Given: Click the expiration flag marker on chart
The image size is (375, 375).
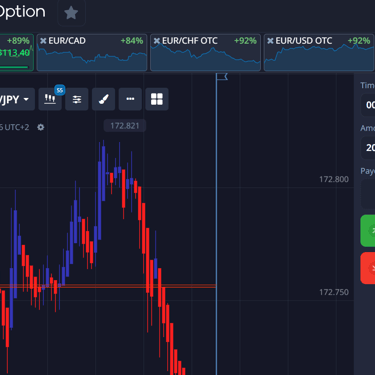Looking at the screenshot, I should [222, 77].
